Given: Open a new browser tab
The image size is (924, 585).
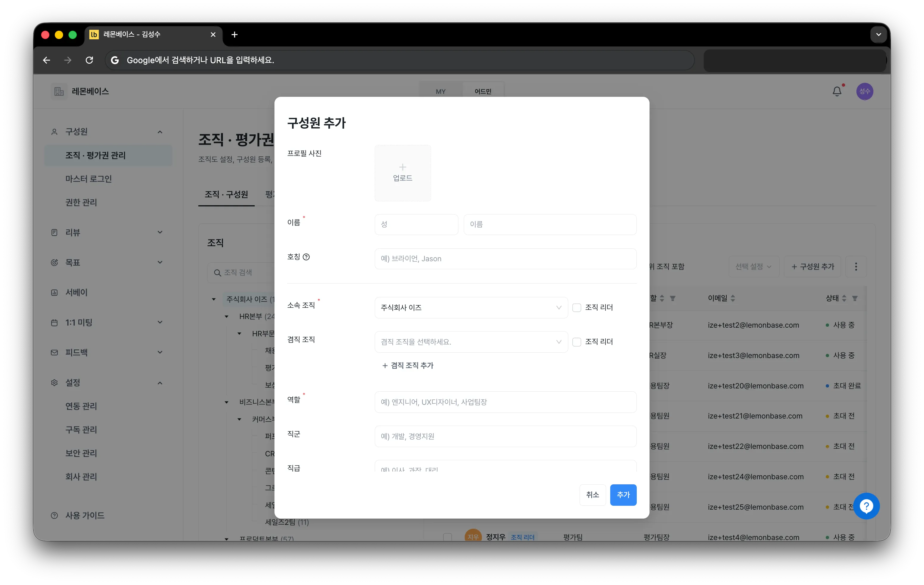Looking at the screenshot, I should pos(235,35).
